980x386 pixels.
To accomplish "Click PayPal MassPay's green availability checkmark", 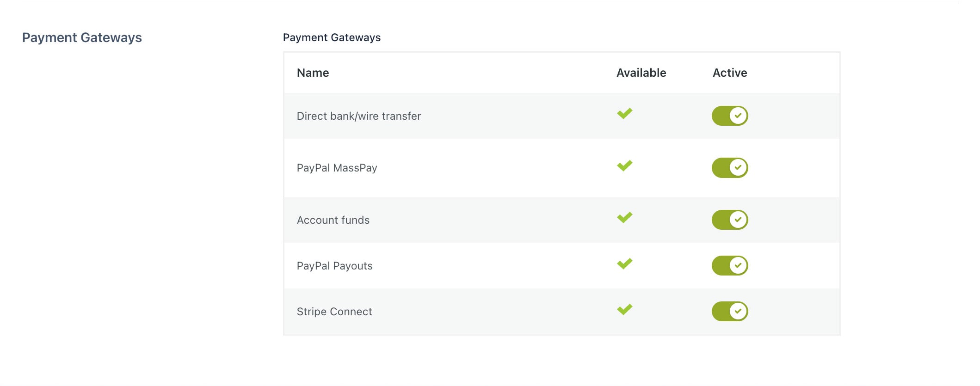I will tap(624, 165).
